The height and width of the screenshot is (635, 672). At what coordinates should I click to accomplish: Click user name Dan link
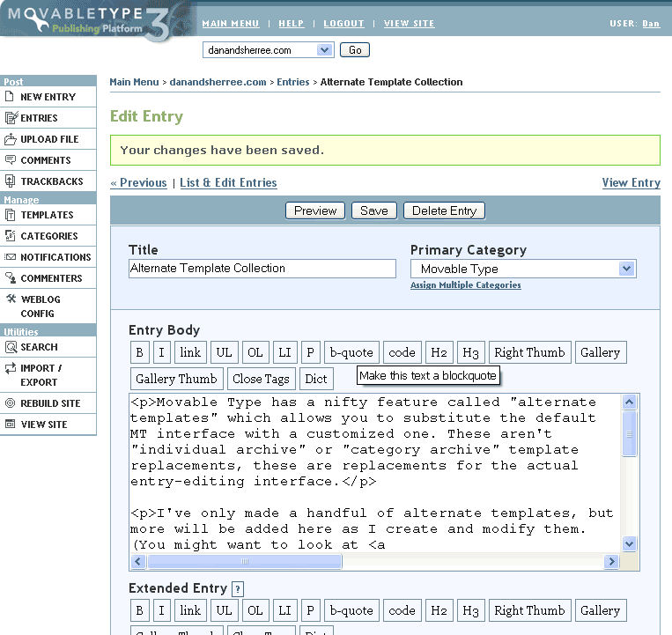651,24
